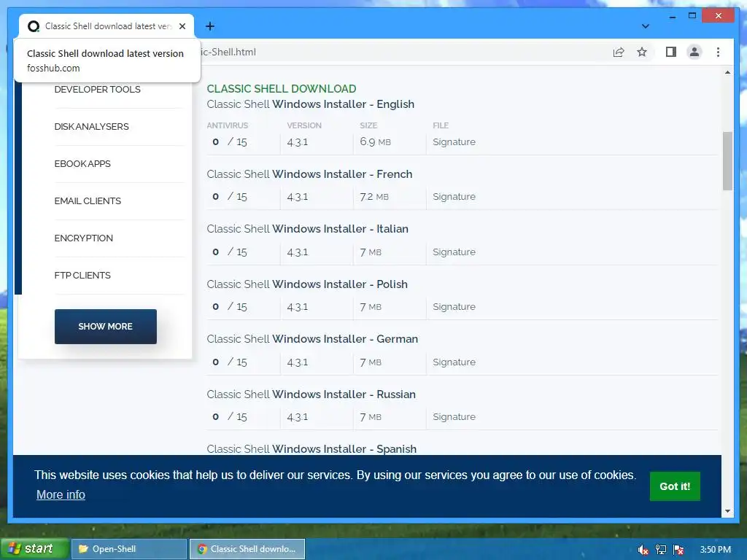The width and height of the screenshot is (747, 560).
Task: Open the Disk Analysers category
Action: pos(91,127)
